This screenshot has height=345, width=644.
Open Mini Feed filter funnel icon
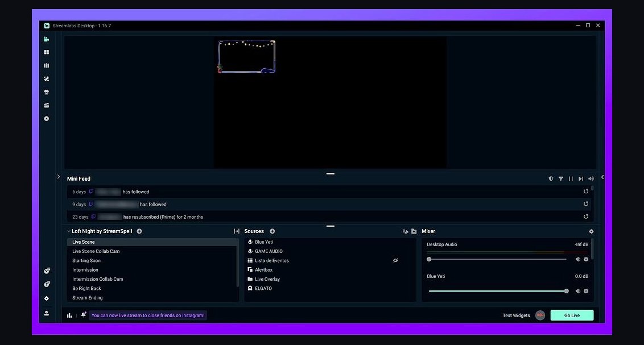560,179
